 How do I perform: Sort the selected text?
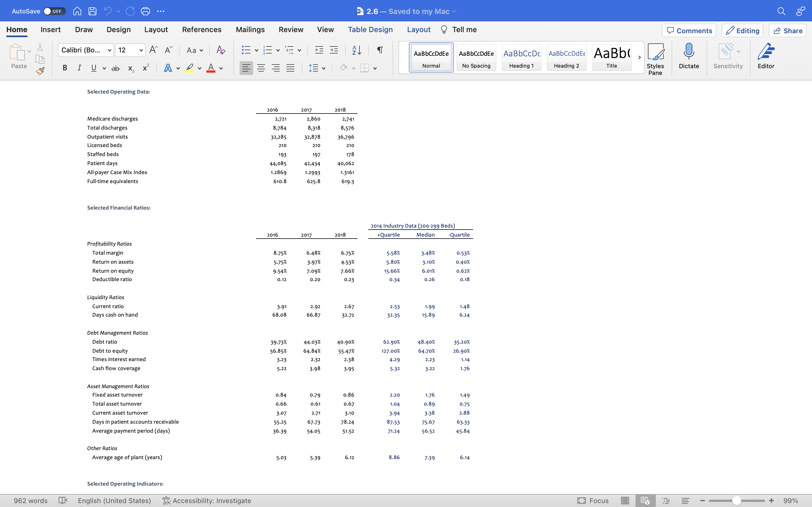pyautogui.click(x=357, y=50)
